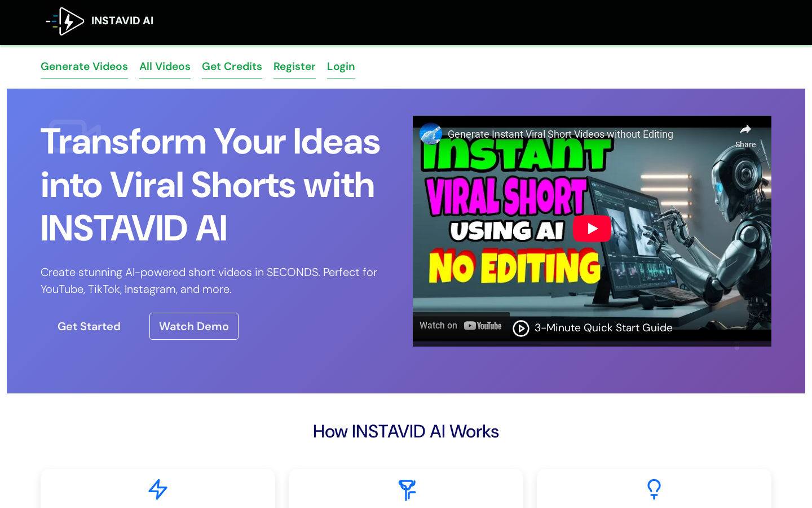Screen dimensions: 812x508
Task: Click the video channel avatar icon
Action: (431, 134)
